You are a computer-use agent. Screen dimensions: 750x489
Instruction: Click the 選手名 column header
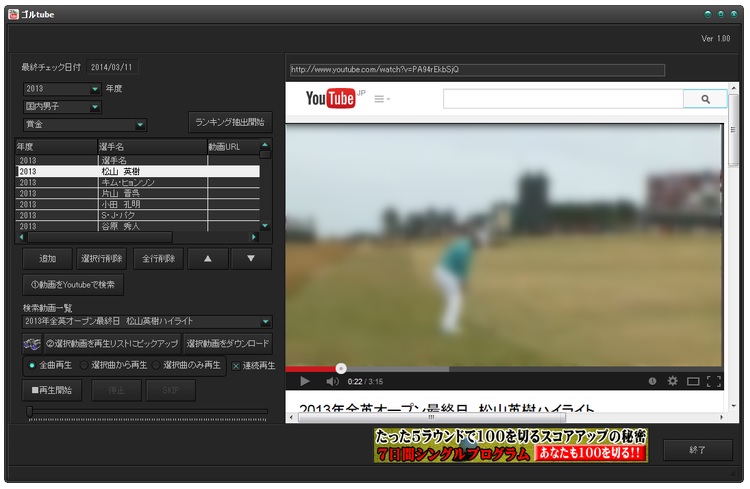pos(152,147)
